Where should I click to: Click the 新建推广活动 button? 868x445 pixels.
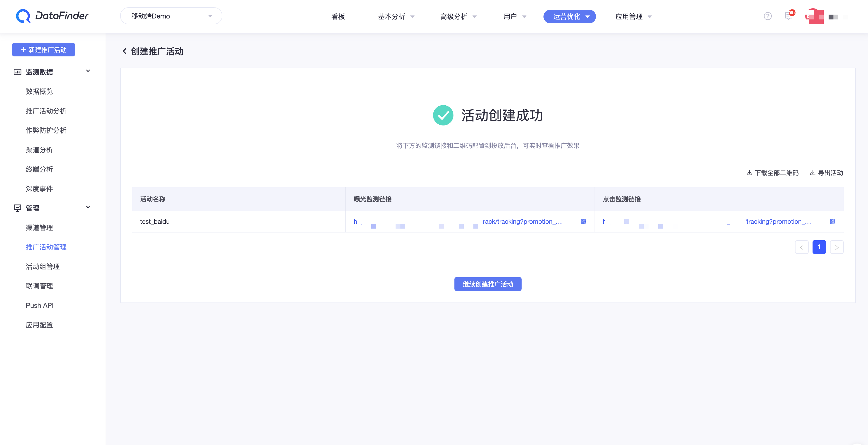click(x=44, y=50)
